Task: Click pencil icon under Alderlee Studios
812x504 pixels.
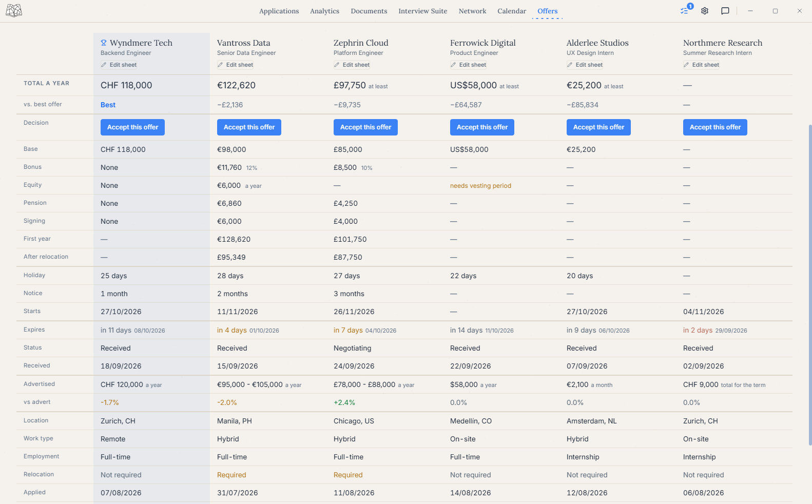Action: pyautogui.click(x=570, y=65)
